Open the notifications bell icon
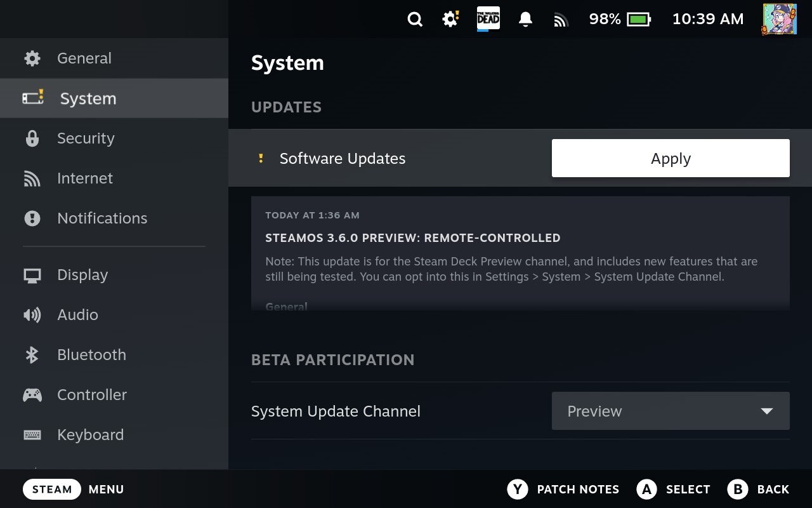The image size is (812, 508). [525, 20]
